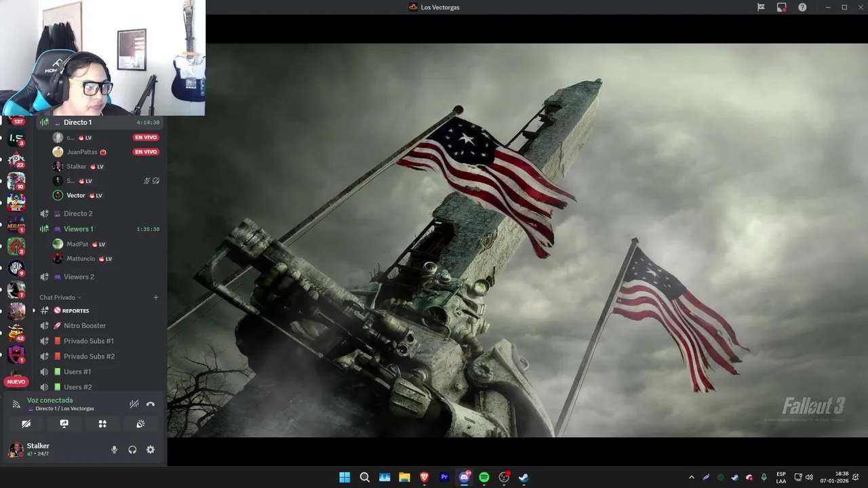The width and height of the screenshot is (868, 488).
Task: Open Windows taskbar Search
Action: (x=365, y=477)
